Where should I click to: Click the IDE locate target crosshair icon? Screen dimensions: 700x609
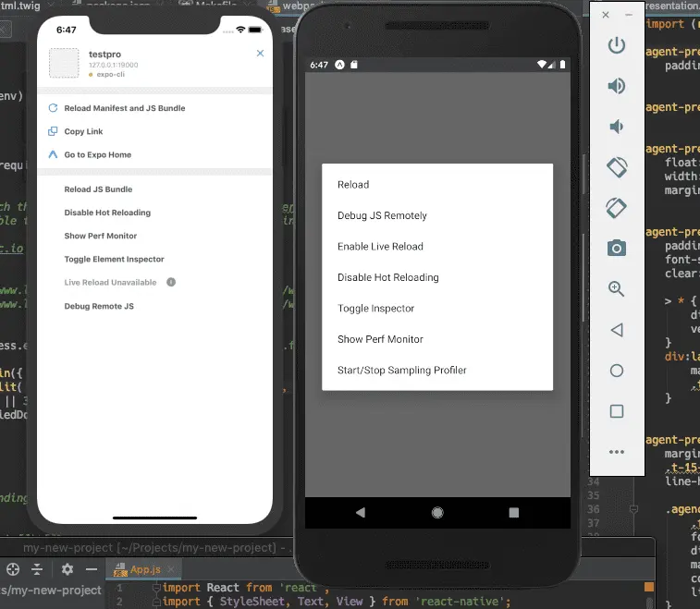13,569
